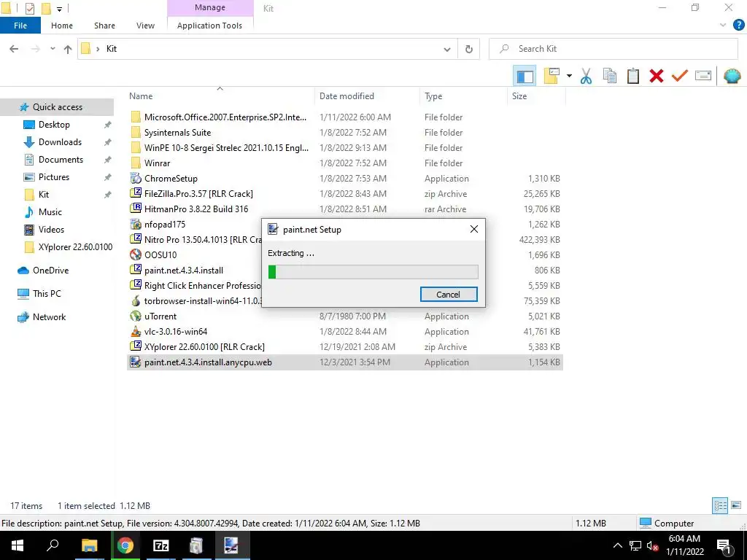Click the taskbar search magnifier
The height and width of the screenshot is (560, 747).
pos(53,545)
